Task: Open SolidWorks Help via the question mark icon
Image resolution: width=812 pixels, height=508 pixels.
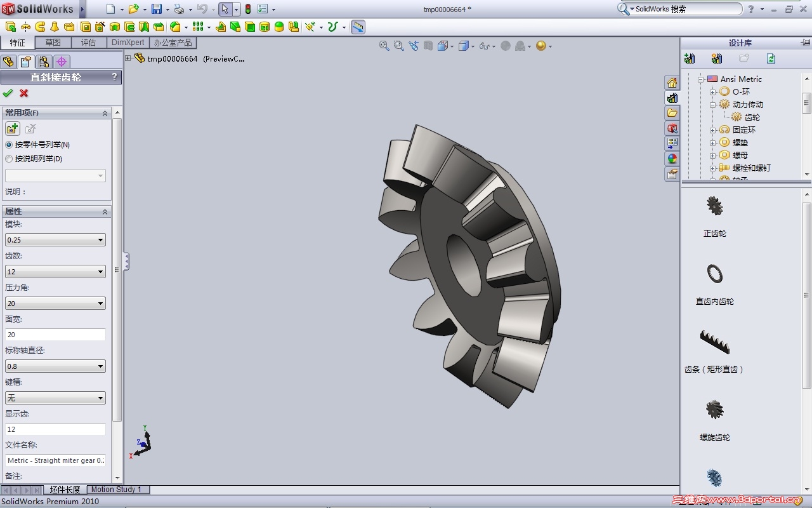Action: click(750, 9)
